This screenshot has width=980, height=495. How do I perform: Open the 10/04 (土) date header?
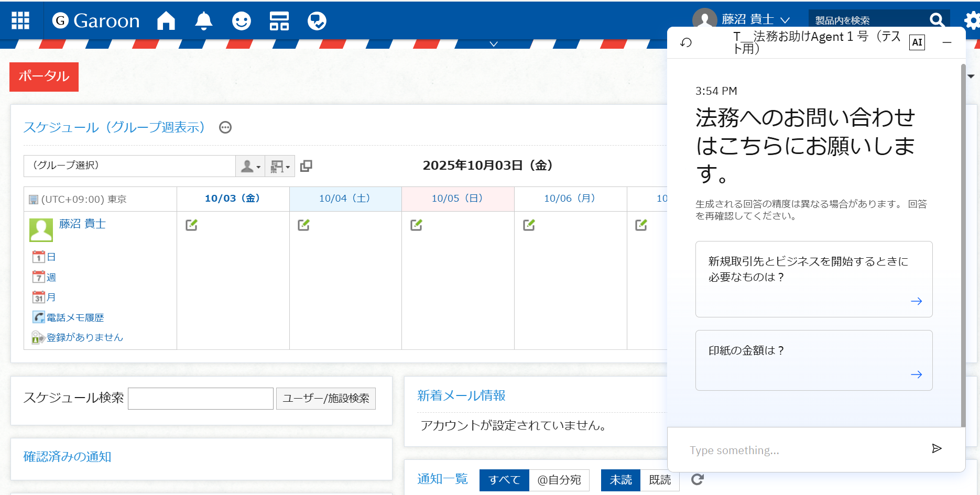pos(345,199)
